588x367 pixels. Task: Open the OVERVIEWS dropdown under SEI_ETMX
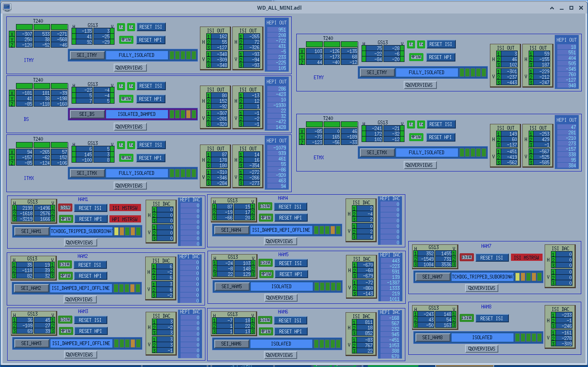point(420,165)
